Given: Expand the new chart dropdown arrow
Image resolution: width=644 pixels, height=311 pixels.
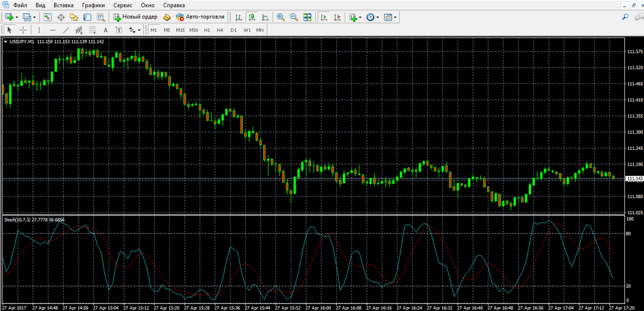Looking at the screenshot, I should pos(17,17).
